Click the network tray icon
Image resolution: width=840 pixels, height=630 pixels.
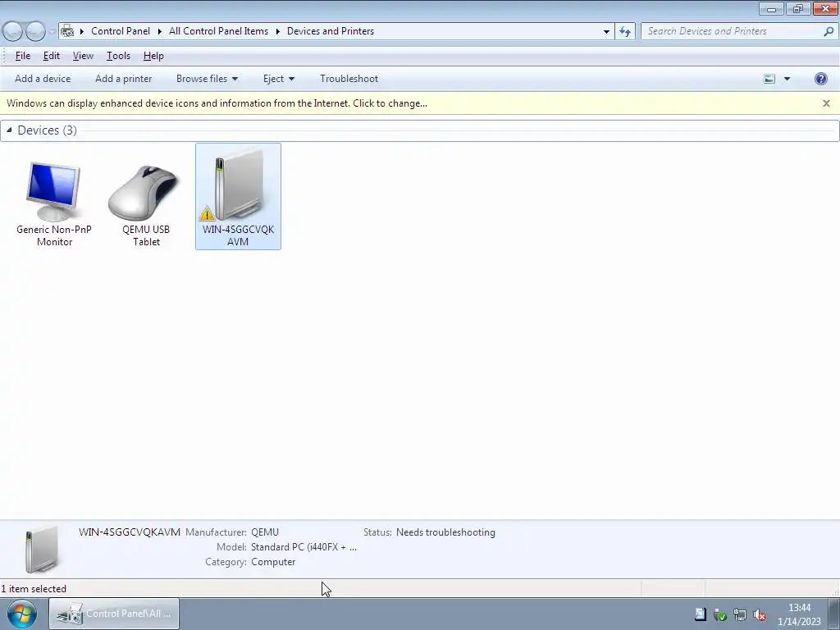click(740, 615)
